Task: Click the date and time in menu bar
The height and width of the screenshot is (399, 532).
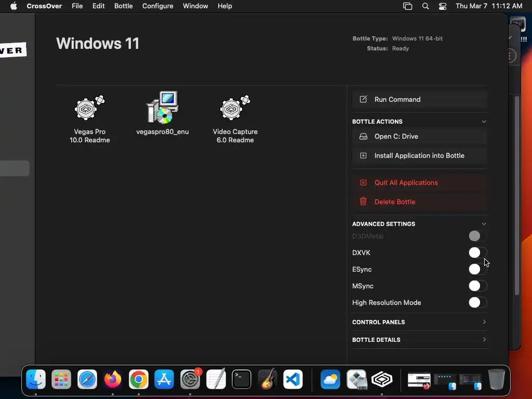Action: click(488, 6)
